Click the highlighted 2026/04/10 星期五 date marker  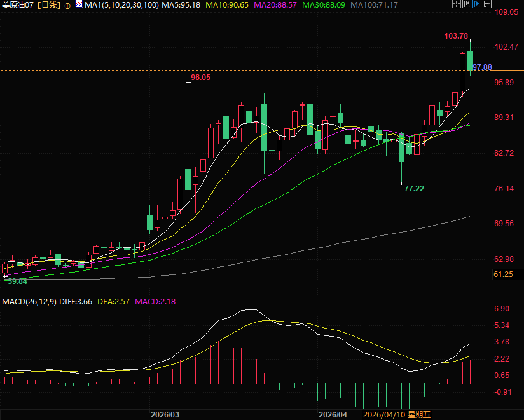pos(396,415)
